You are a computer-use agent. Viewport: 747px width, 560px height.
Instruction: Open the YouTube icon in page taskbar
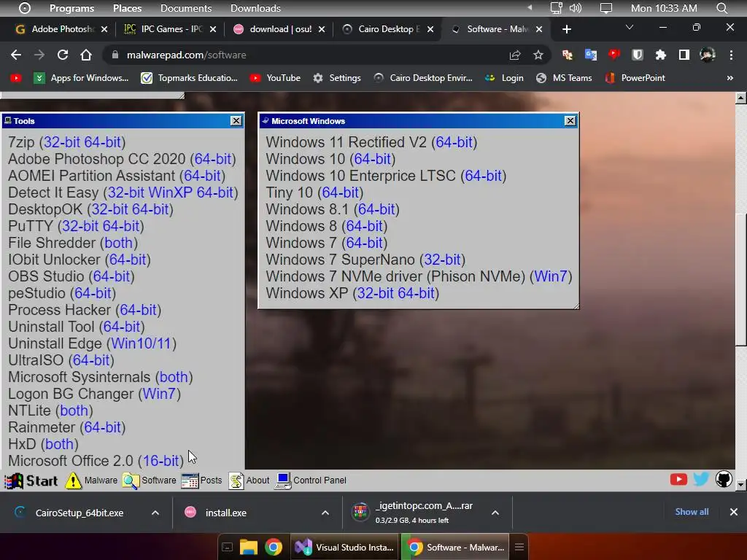[x=678, y=479]
